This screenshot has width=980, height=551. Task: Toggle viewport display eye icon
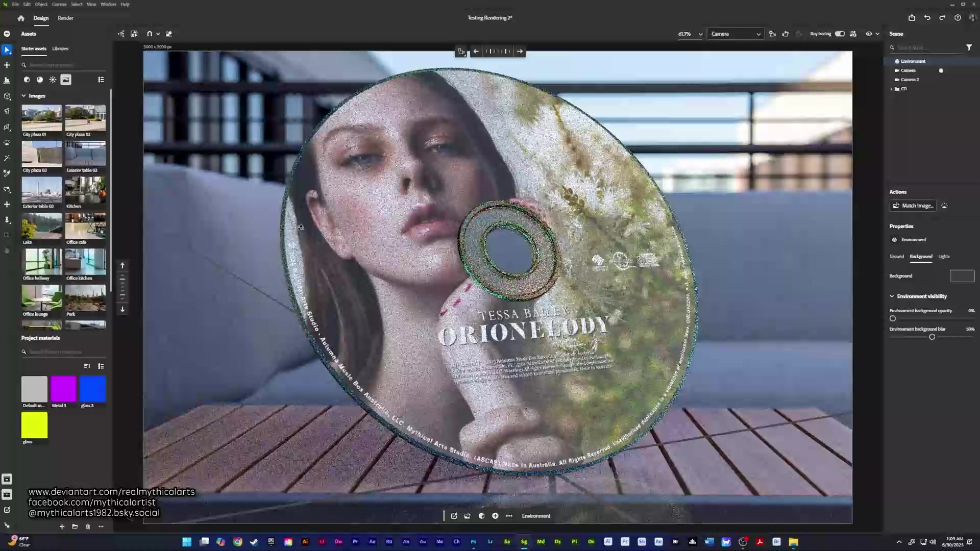point(869,34)
